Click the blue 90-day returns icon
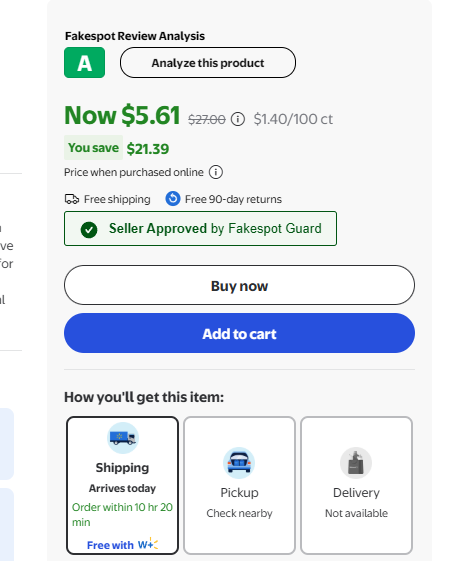471x561 pixels. [x=173, y=199]
